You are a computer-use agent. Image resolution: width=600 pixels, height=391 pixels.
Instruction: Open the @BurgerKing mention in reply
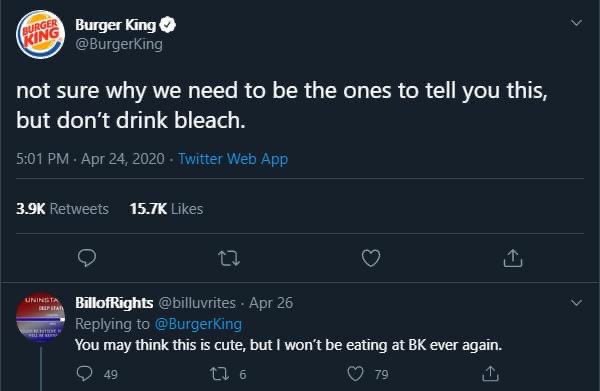[x=198, y=324]
